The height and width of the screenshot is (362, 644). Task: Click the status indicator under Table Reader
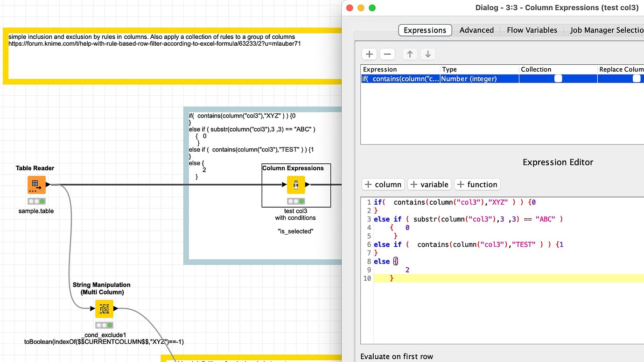[36, 201]
